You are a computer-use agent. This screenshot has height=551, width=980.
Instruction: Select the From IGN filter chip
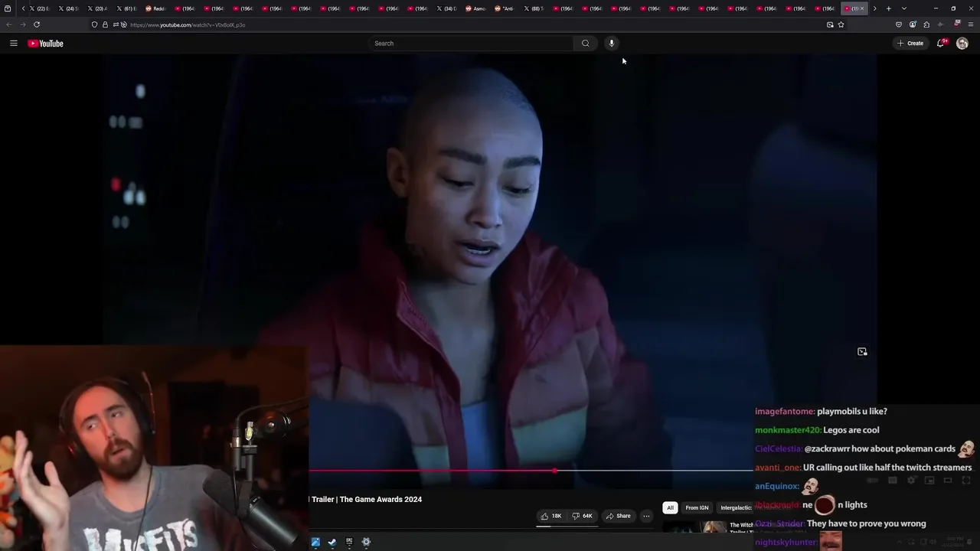point(697,507)
